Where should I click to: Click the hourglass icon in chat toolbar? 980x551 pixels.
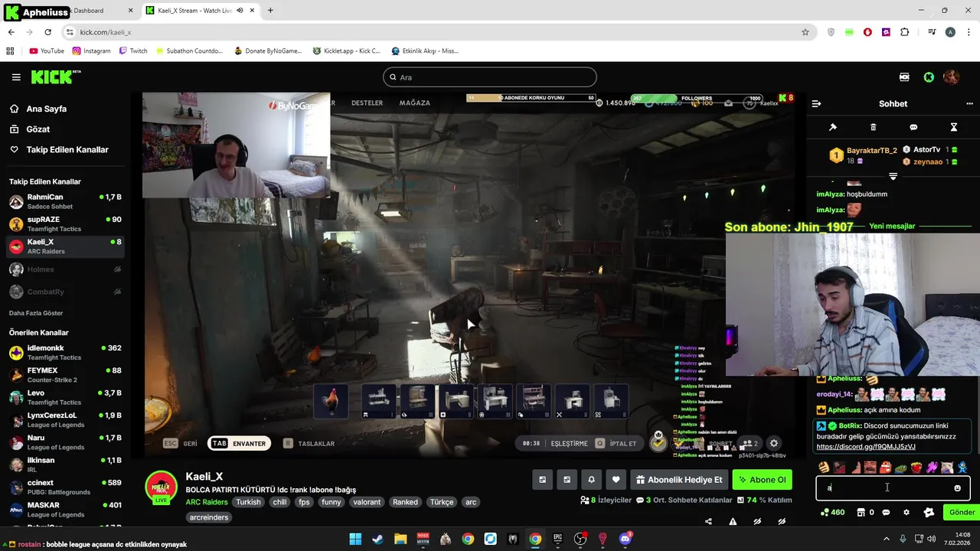pyautogui.click(x=954, y=127)
